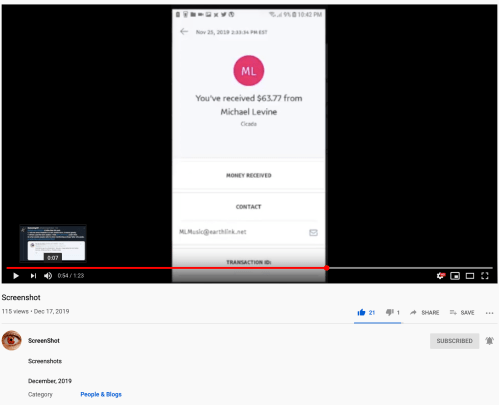Open video settings gear

(441, 276)
